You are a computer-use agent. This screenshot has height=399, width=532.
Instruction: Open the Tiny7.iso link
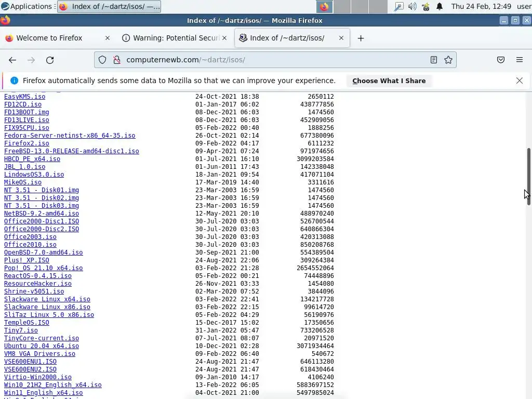point(21,331)
